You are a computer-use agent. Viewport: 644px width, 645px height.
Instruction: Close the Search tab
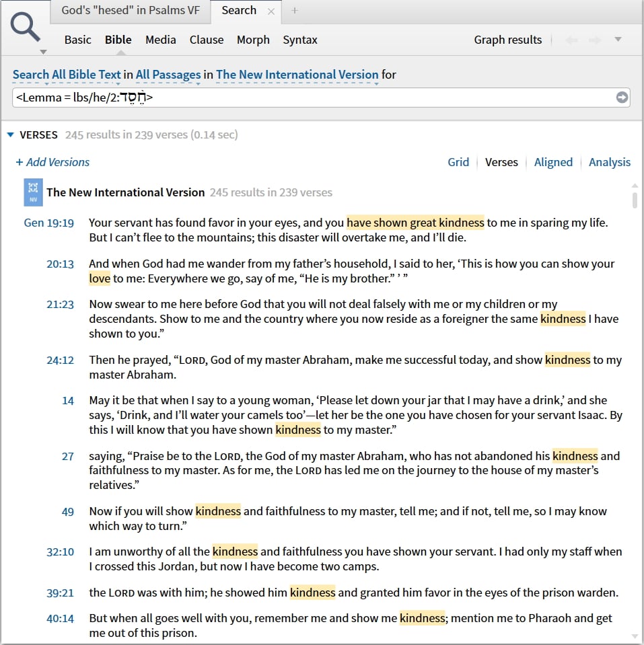point(271,11)
